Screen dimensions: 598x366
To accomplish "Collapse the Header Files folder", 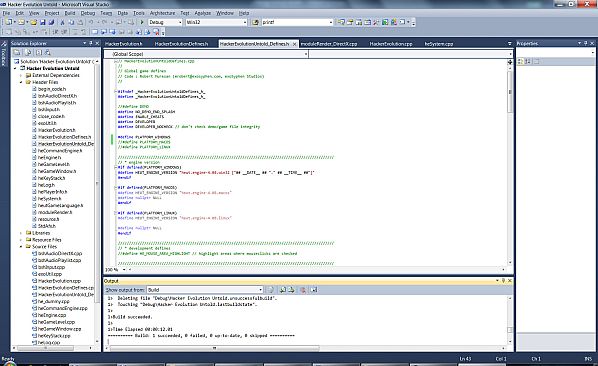I will [21, 82].
